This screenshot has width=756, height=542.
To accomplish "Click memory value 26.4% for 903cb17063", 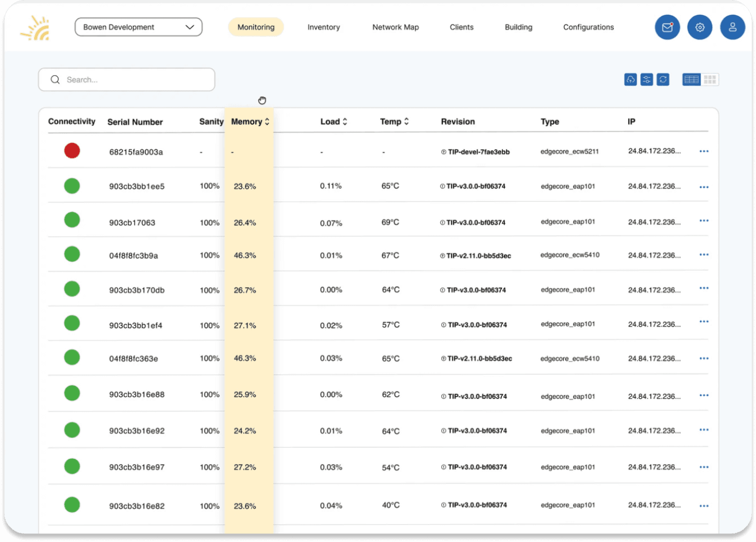I will 245,223.
